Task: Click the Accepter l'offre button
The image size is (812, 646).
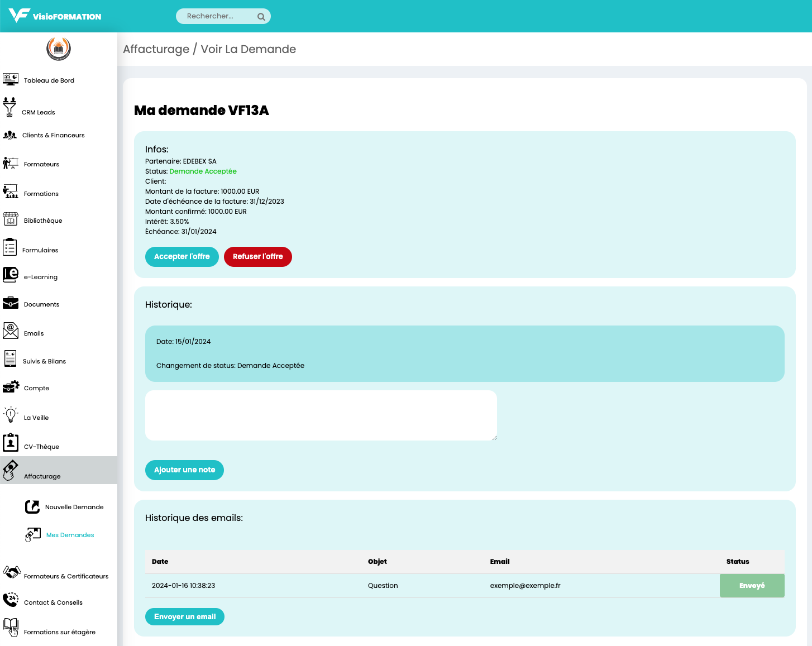Action: tap(182, 257)
